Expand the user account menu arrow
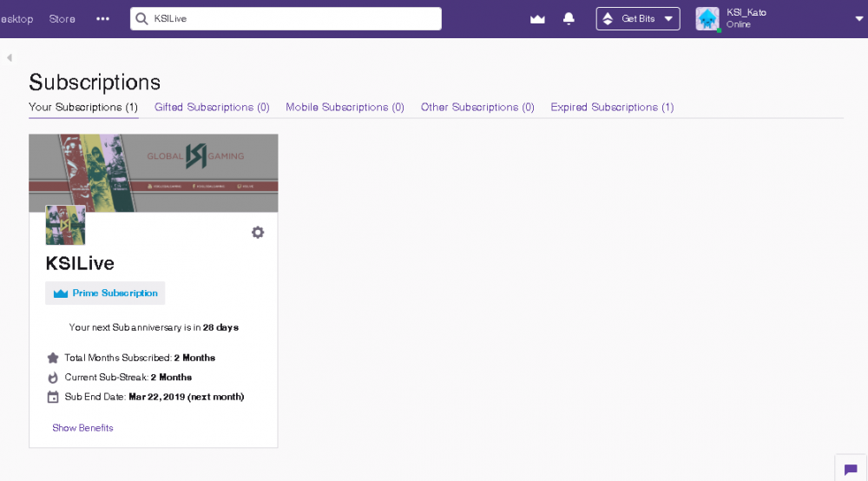The image size is (868, 481). [858, 19]
